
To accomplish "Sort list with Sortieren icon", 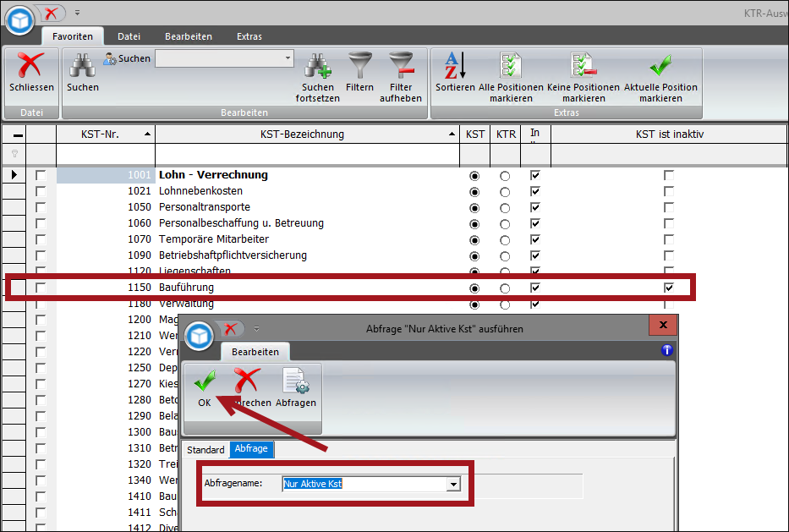I will [x=455, y=66].
